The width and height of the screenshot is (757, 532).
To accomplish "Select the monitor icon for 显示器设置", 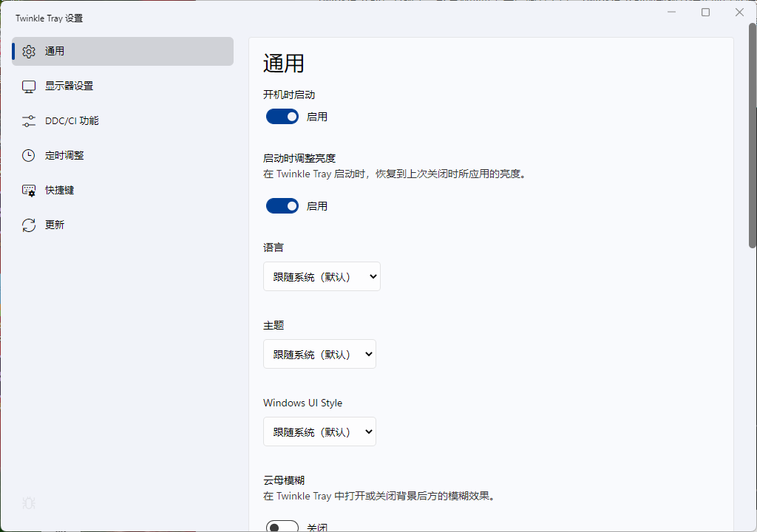I will 28,86.
